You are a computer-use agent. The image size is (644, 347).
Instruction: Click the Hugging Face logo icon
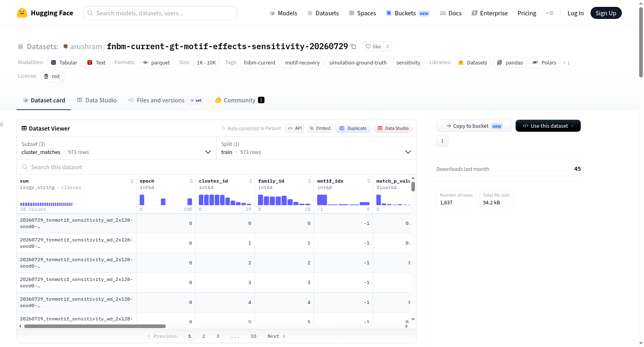22,13
